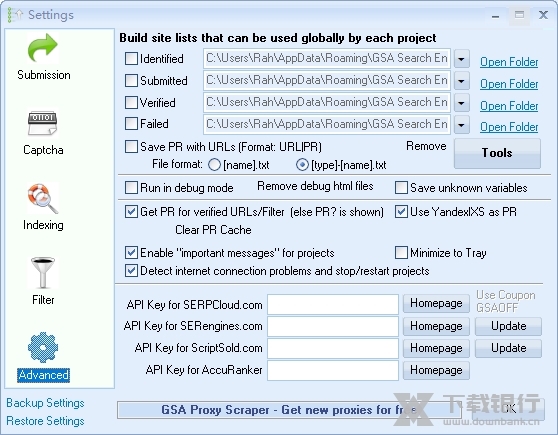Open the Submission green arrow icon
The width and height of the screenshot is (558, 435).
43,48
